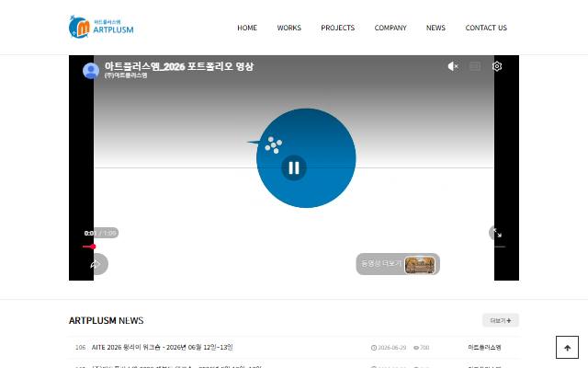Go to PROJECTS menu item

338,28
